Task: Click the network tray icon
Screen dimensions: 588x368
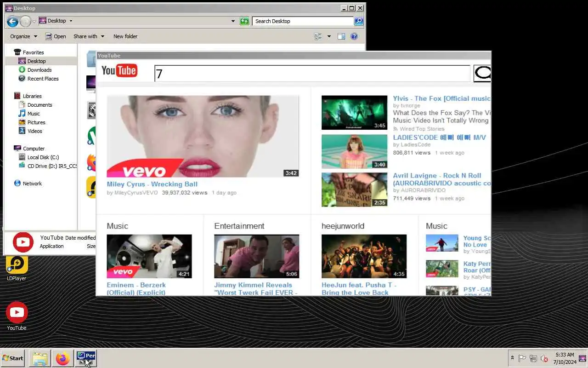Action: (x=533, y=358)
